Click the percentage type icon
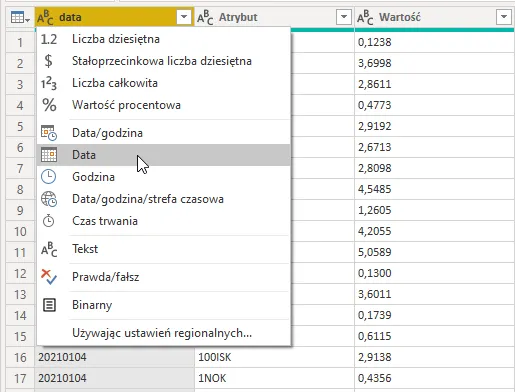Viewport: 515px width, 392px height. click(49, 105)
